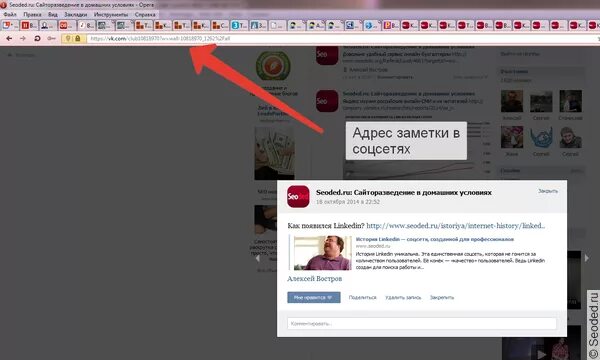Open the LinkedIn article preview photo

click(x=322, y=252)
